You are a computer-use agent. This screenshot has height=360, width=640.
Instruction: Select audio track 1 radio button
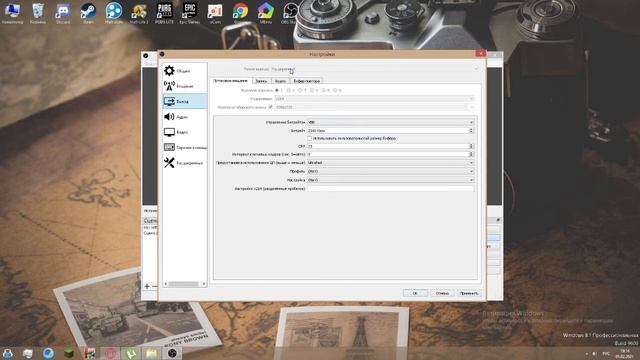tap(277, 90)
